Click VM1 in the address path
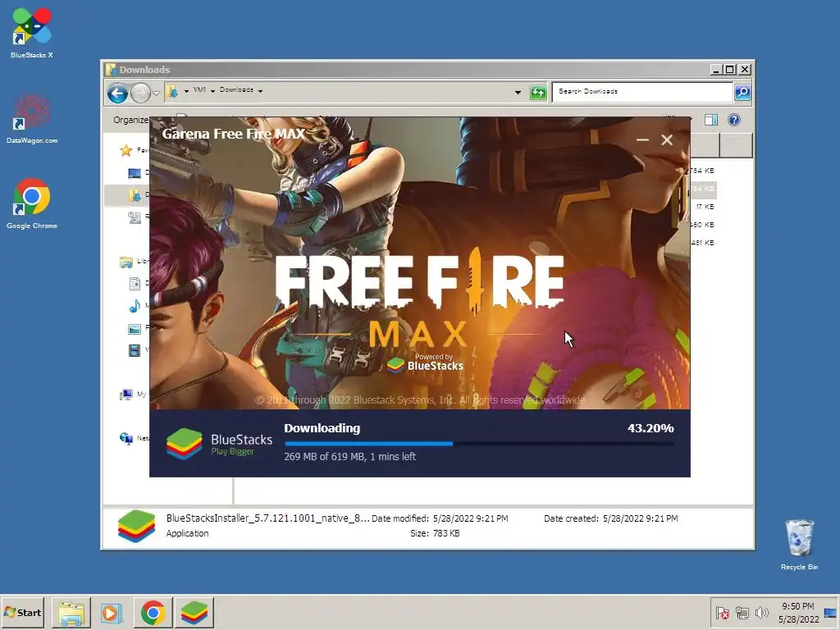Screen dimensions: 840x630 [200, 90]
